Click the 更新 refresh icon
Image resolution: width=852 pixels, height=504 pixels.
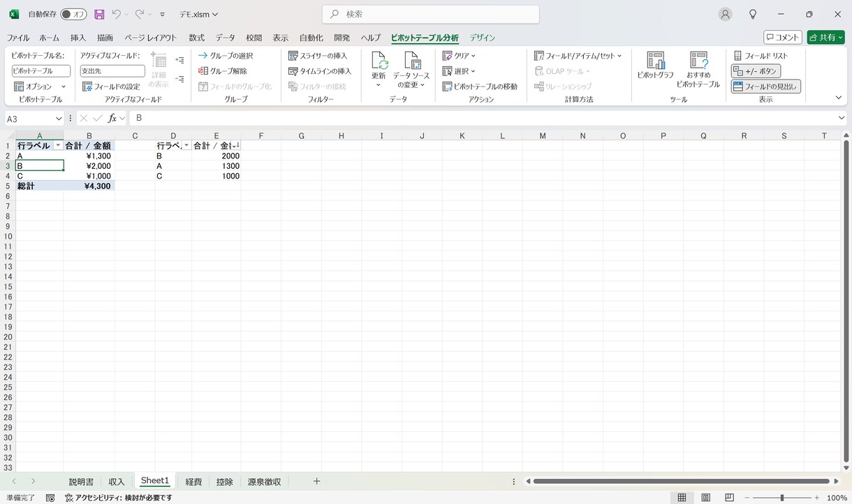379,61
